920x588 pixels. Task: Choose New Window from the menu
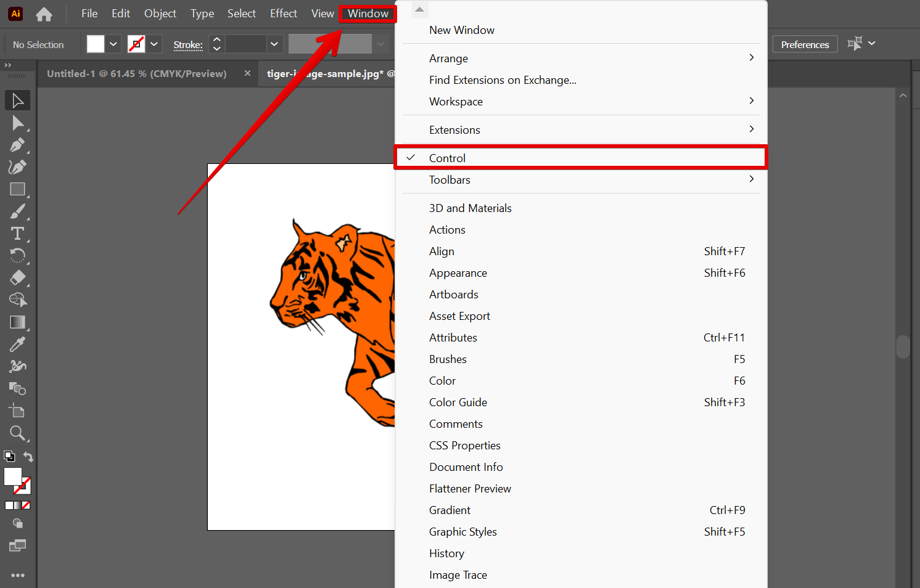click(461, 30)
